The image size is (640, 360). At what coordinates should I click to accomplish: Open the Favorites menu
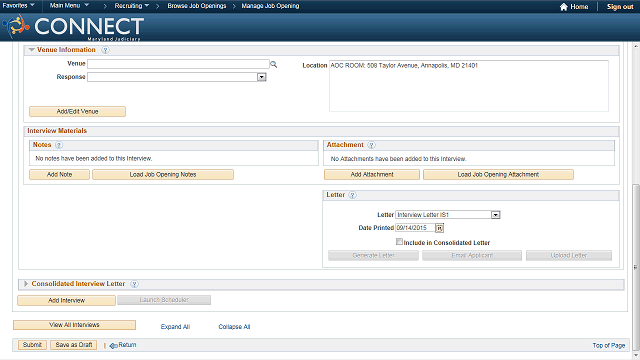[x=18, y=5]
